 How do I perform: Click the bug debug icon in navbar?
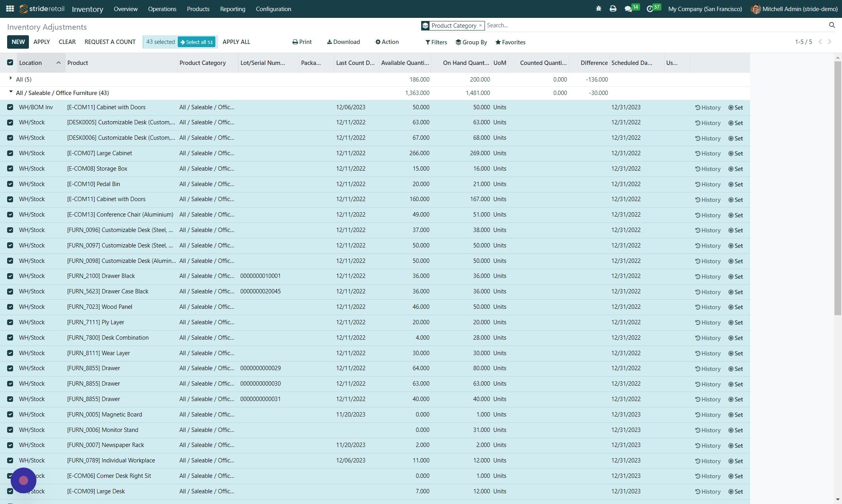[599, 9]
